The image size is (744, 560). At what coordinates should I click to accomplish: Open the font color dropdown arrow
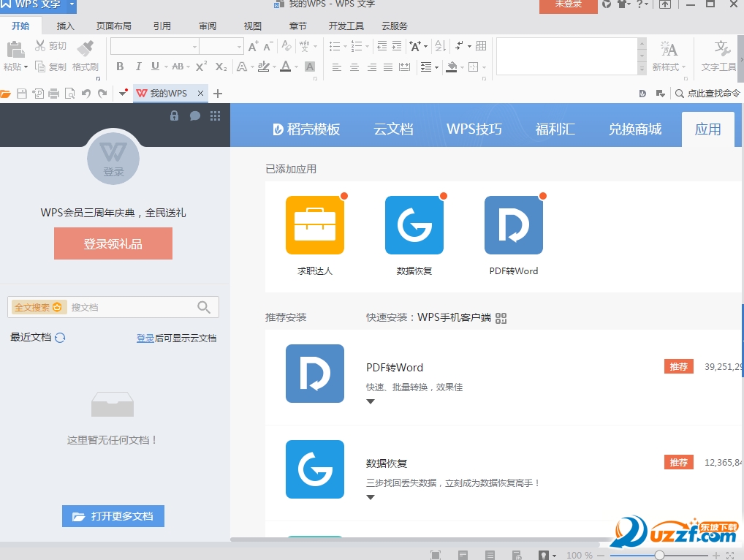[296, 67]
